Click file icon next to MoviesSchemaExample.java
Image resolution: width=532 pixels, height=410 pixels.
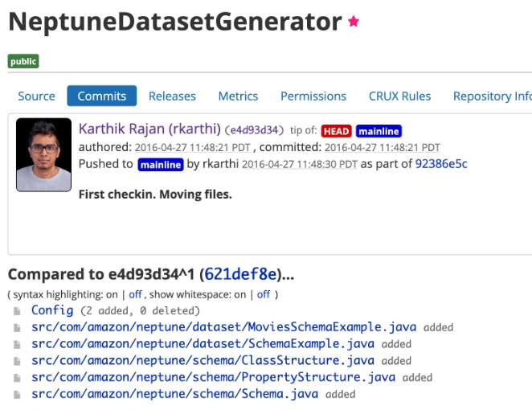17,327
